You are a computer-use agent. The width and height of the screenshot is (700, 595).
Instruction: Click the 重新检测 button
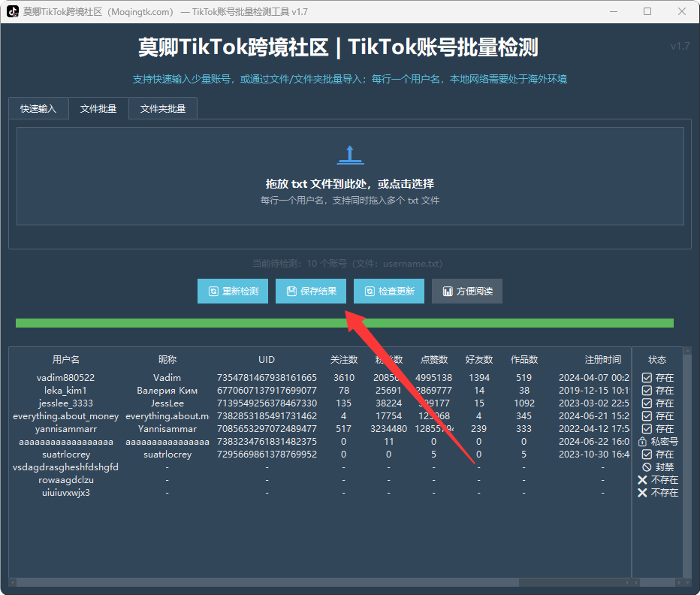(x=233, y=291)
